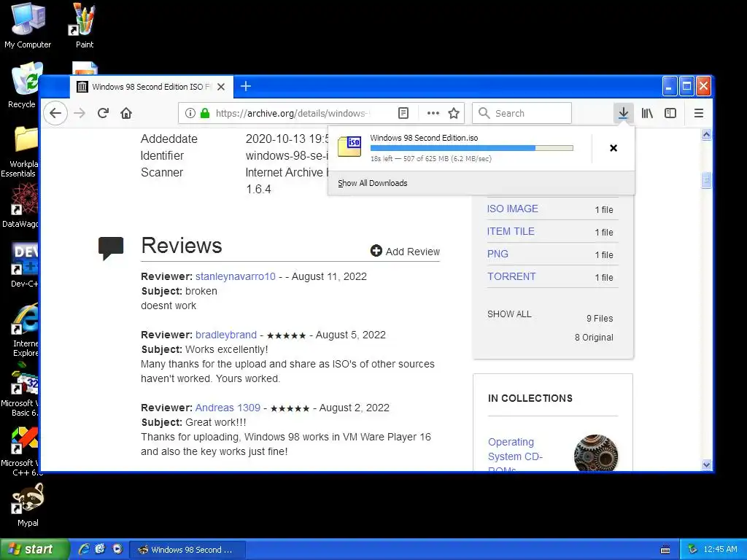Click Show All Downloads
The height and width of the screenshot is (560, 747).
pos(373,183)
